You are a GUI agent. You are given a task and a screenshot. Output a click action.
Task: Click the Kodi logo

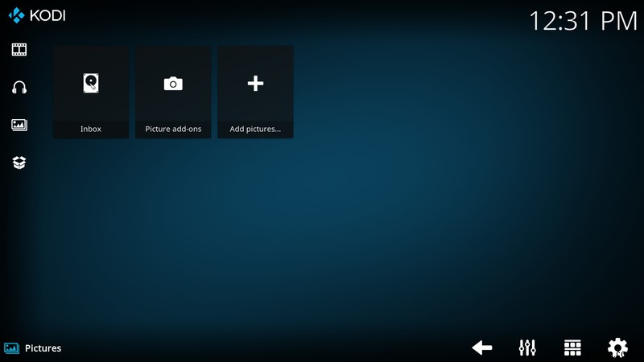point(37,15)
